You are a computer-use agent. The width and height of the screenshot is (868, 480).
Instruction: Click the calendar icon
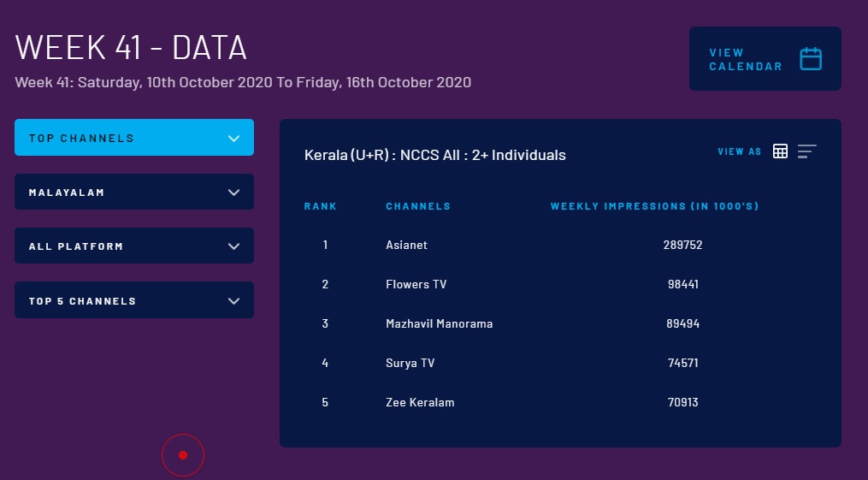[x=810, y=59]
